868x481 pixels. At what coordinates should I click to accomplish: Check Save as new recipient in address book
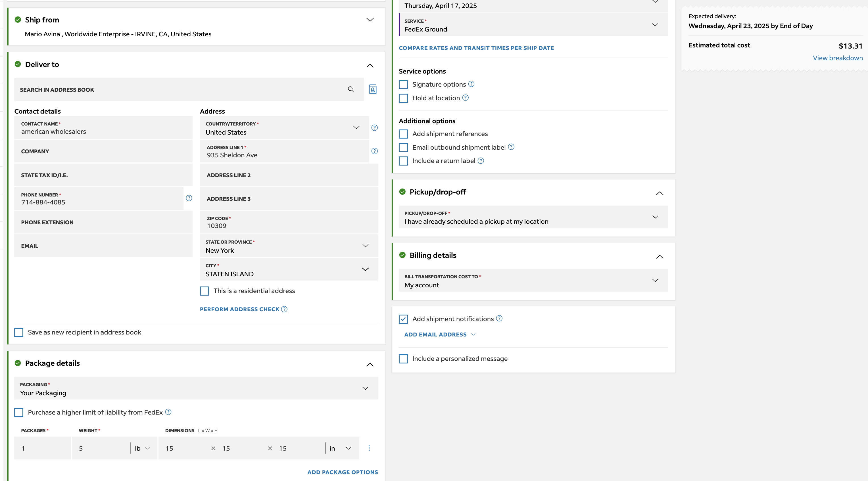[x=19, y=332]
